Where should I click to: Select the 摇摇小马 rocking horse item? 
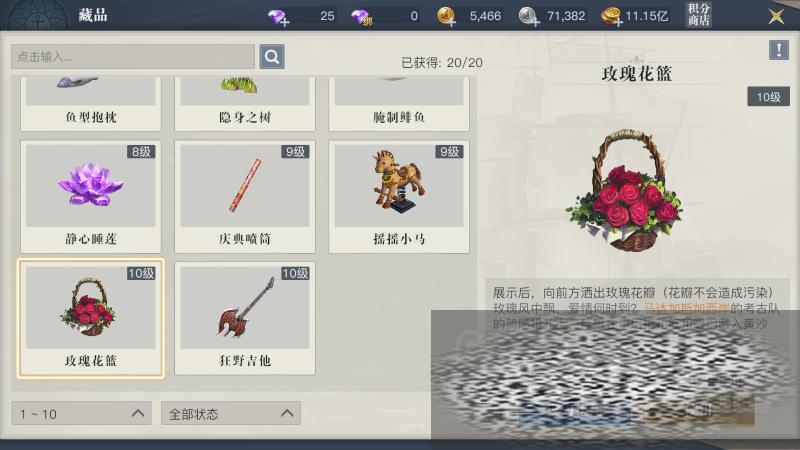(399, 197)
